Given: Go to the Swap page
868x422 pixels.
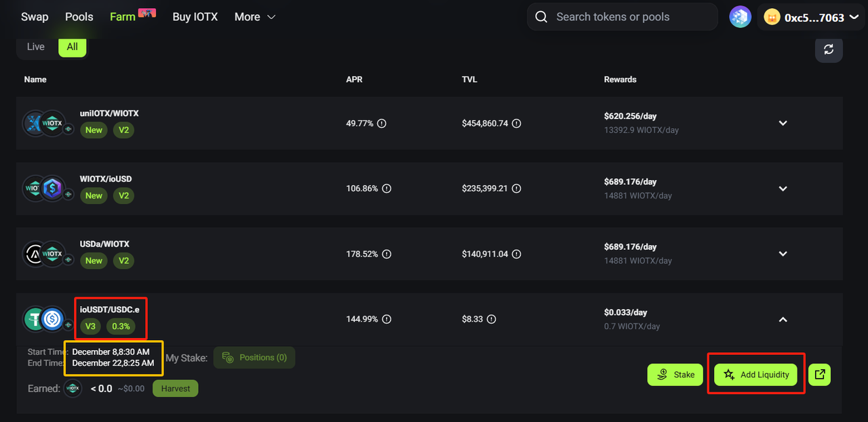Looking at the screenshot, I should [x=35, y=17].
